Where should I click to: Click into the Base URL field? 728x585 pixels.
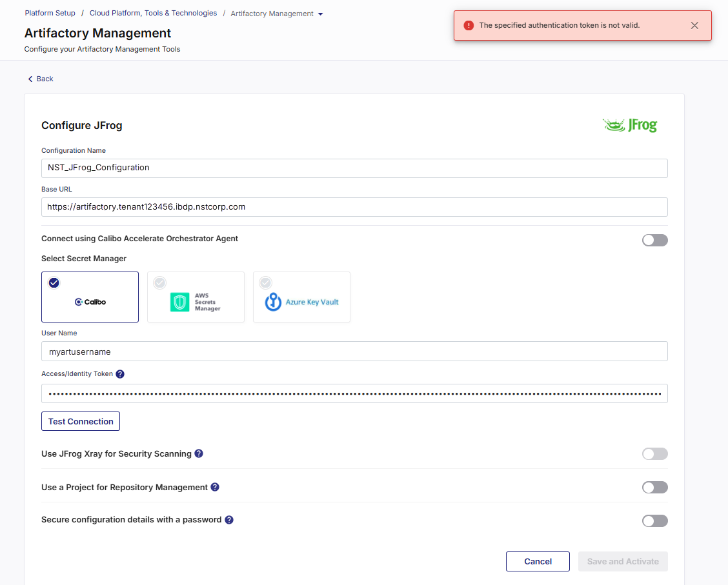(354, 207)
